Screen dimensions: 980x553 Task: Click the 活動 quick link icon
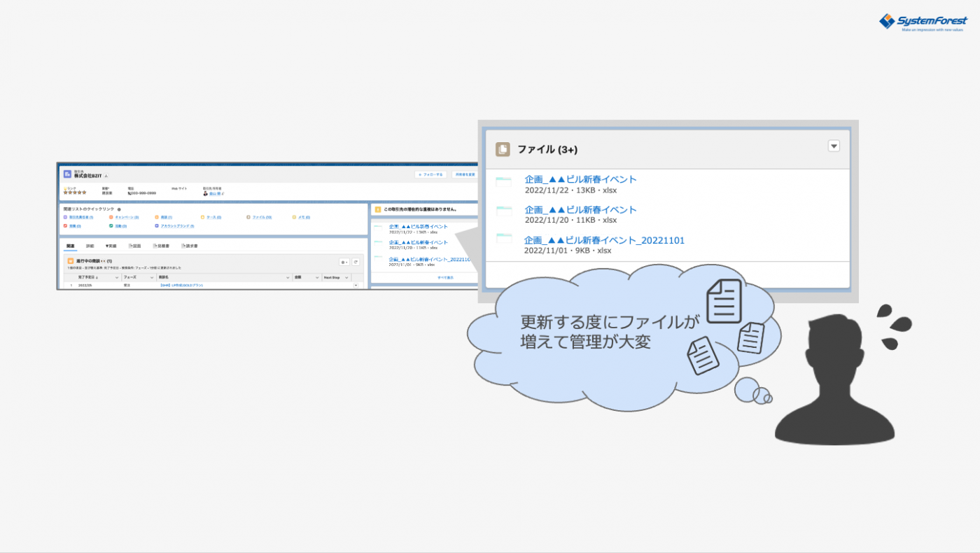click(111, 225)
